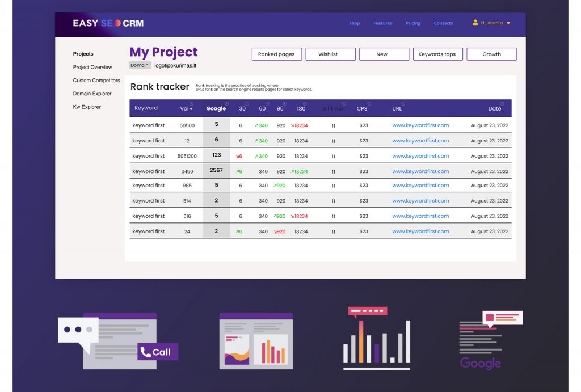The width and height of the screenshot is (581, 392).
Task: Click the white bar chart illustration
Action: click(377, 338)
